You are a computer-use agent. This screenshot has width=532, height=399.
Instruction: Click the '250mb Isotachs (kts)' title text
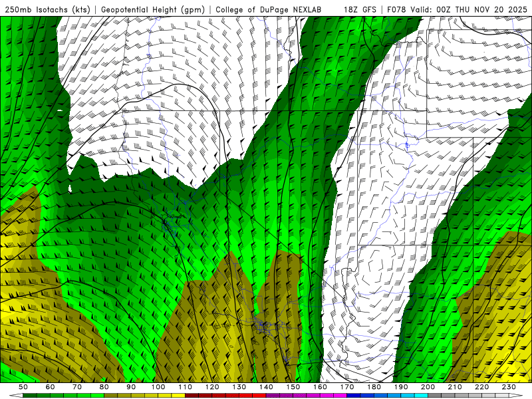click(47, 10)
